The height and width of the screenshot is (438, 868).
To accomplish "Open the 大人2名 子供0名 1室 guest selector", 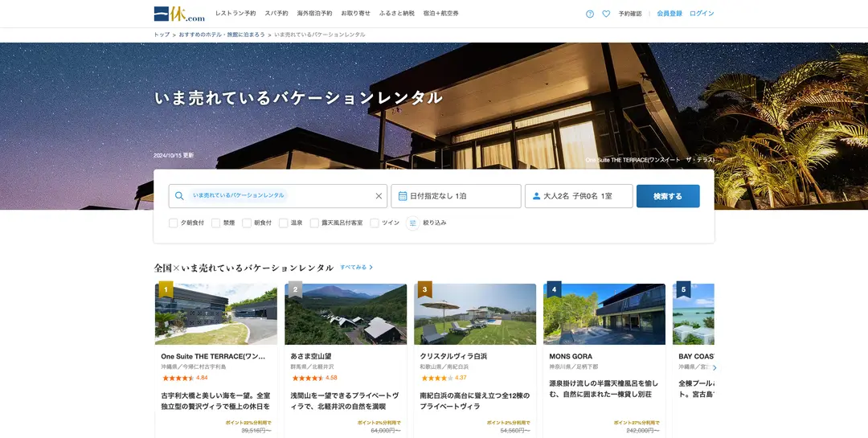I will click(x=579, y=196).
